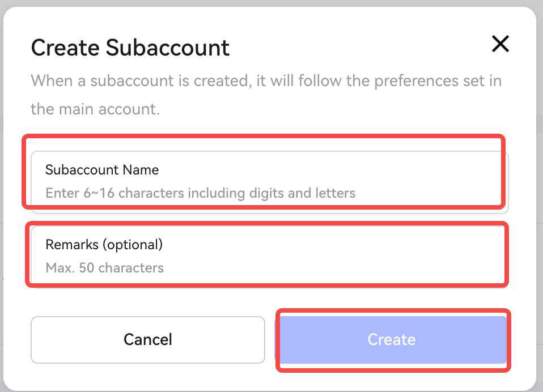Click the Remarks (optional) field
The height and width of the screenshot is (392, 543).
269,257
